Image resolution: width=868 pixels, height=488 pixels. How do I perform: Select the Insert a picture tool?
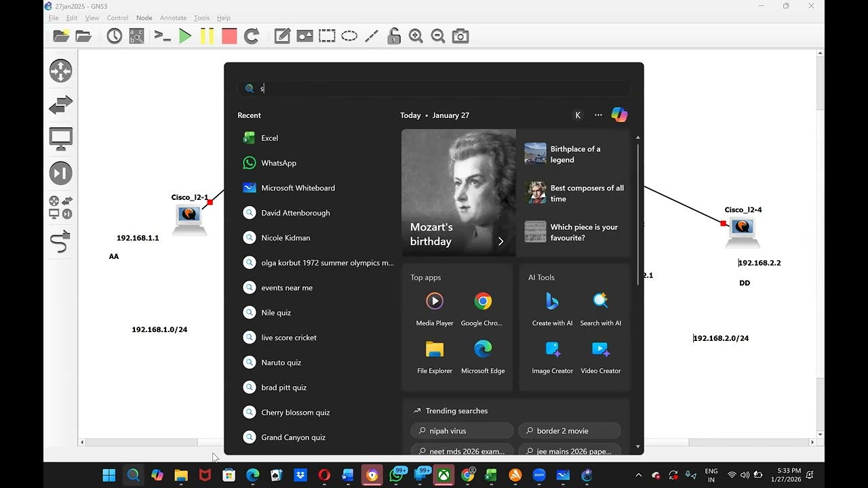click(x=304, y=37)
